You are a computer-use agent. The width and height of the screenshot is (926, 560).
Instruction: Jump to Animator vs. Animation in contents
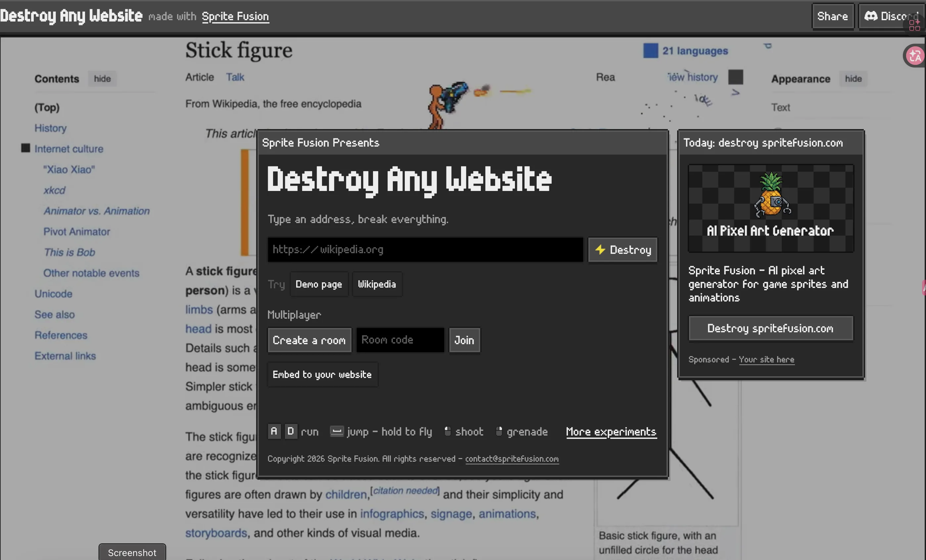point(97,211)
